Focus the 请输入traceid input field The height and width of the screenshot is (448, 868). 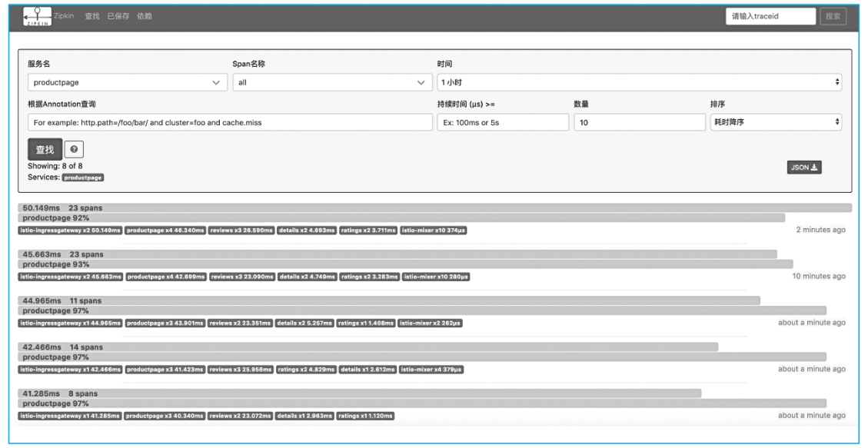click(x=770, y=16)
